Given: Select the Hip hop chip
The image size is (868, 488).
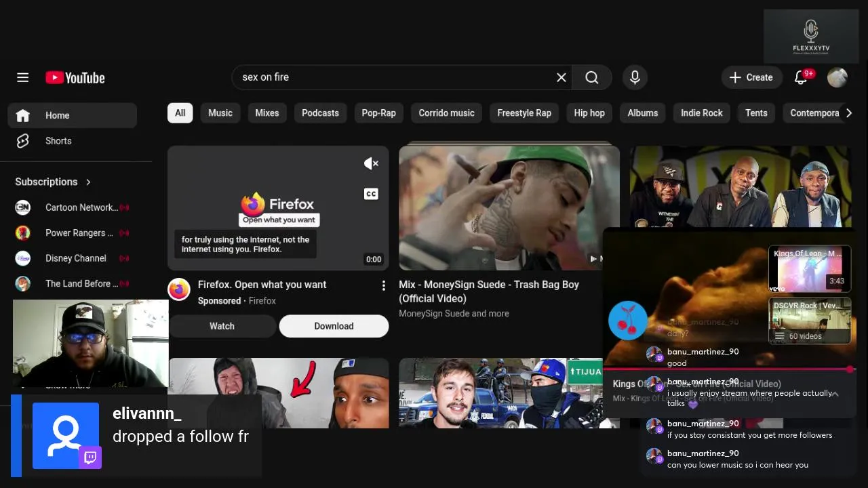Looking at the screenshot, I should click(x=589, y=113).
